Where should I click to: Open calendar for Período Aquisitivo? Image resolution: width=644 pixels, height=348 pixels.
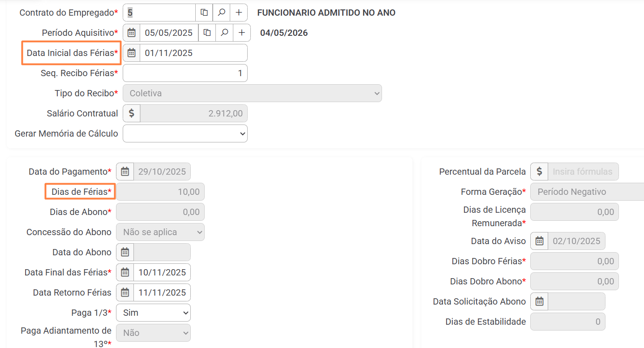[131, 33]
